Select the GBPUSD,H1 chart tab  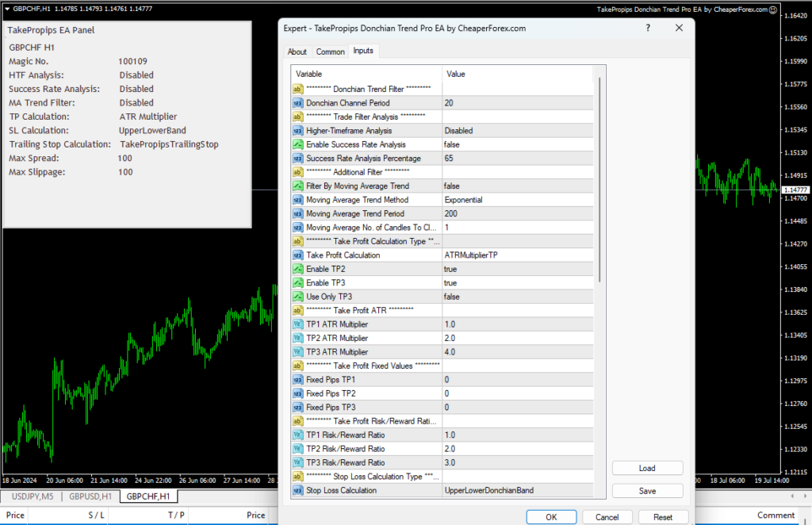[90, 496]
